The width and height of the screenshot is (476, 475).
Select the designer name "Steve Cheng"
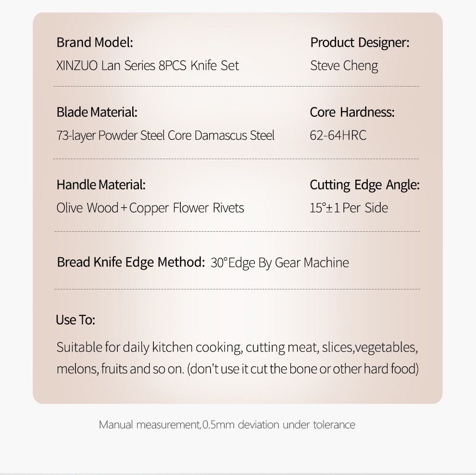click(344, 65)
